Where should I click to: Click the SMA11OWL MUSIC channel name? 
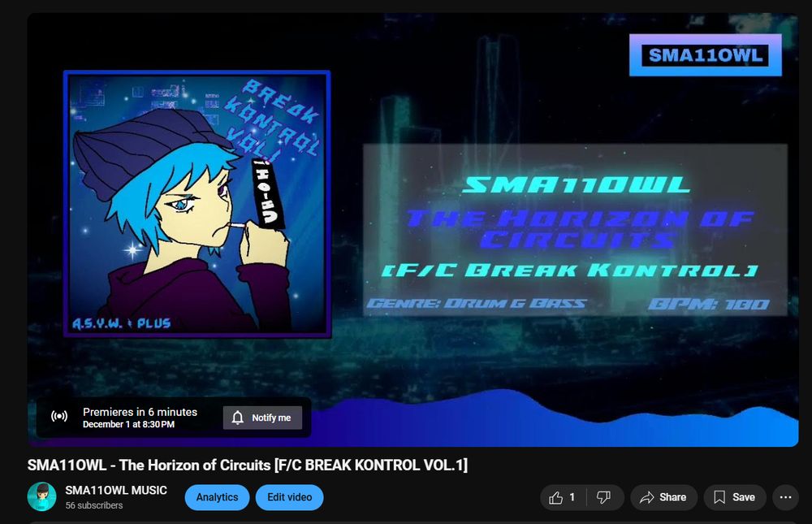point(116,491)
